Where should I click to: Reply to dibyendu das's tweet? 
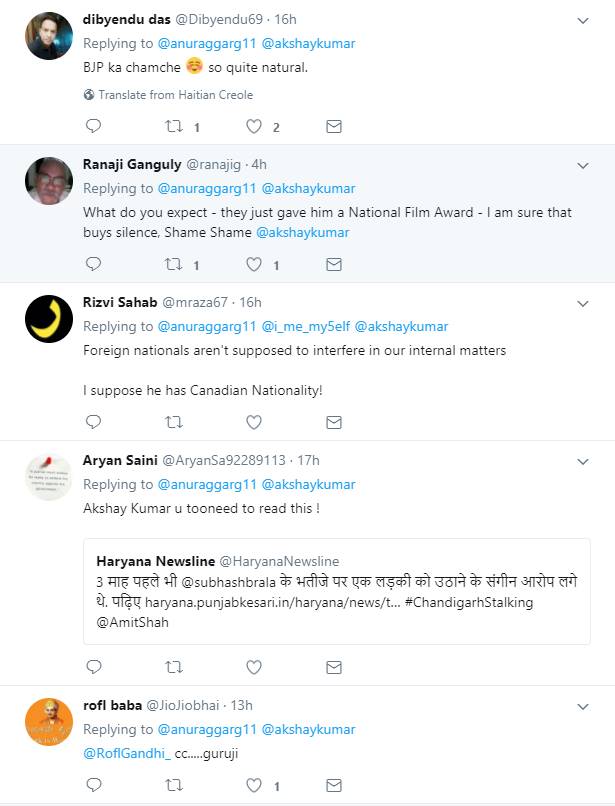click(93, 126)
